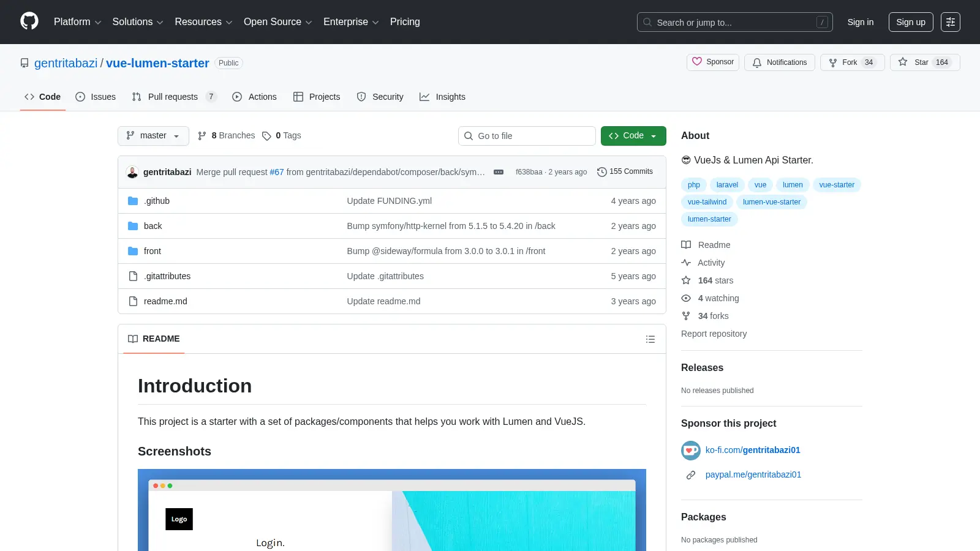The image size is (980, 551).
Task: Open the readme.md file
Action: [x=165, y=301]
